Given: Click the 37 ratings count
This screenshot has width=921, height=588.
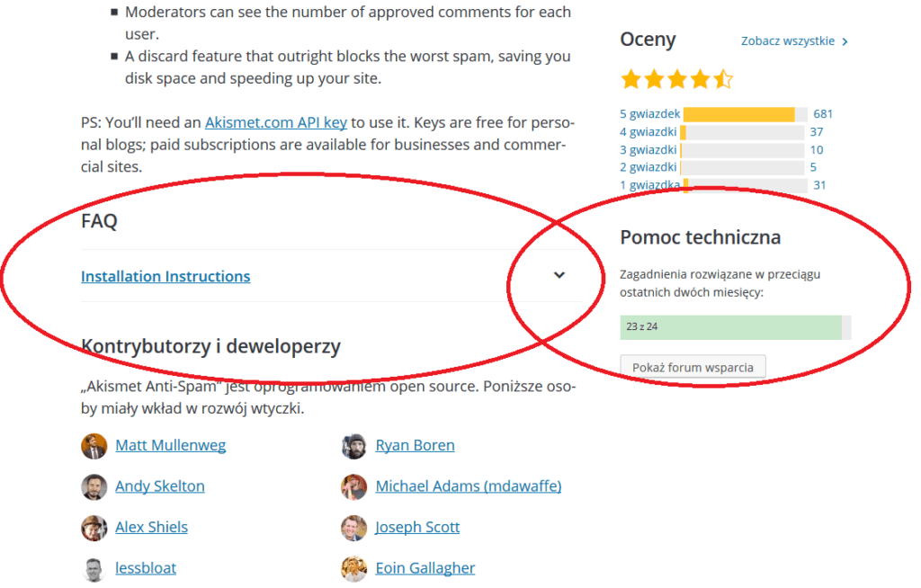Looking at the screenshot, I should pos(817,132).
